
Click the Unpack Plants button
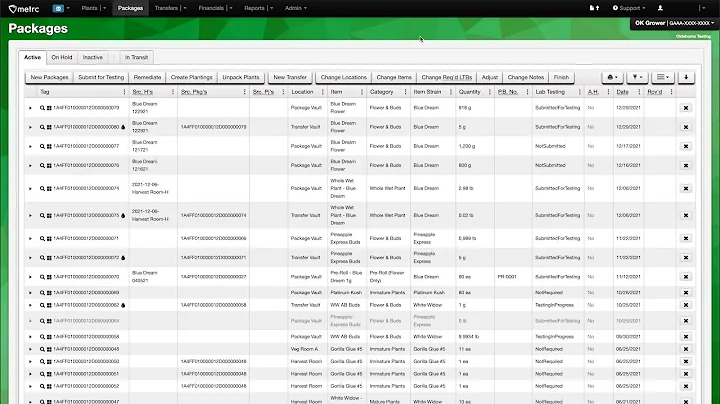tap(241, 77)
